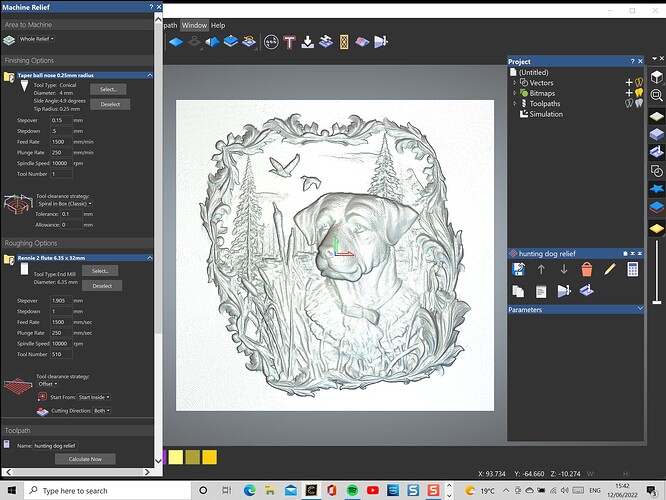The image size is (666, 500).
Task: Click the Calculate Now button
Action: click(x=85, y=459)
